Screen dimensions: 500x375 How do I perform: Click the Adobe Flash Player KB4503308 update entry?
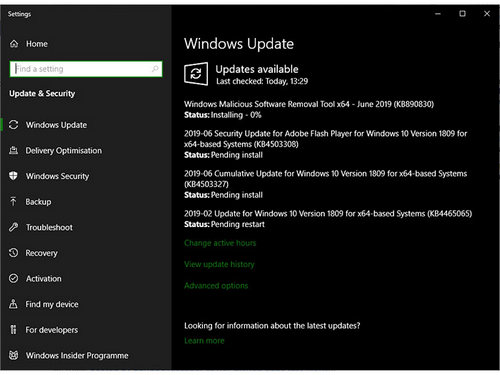point(325,139)
